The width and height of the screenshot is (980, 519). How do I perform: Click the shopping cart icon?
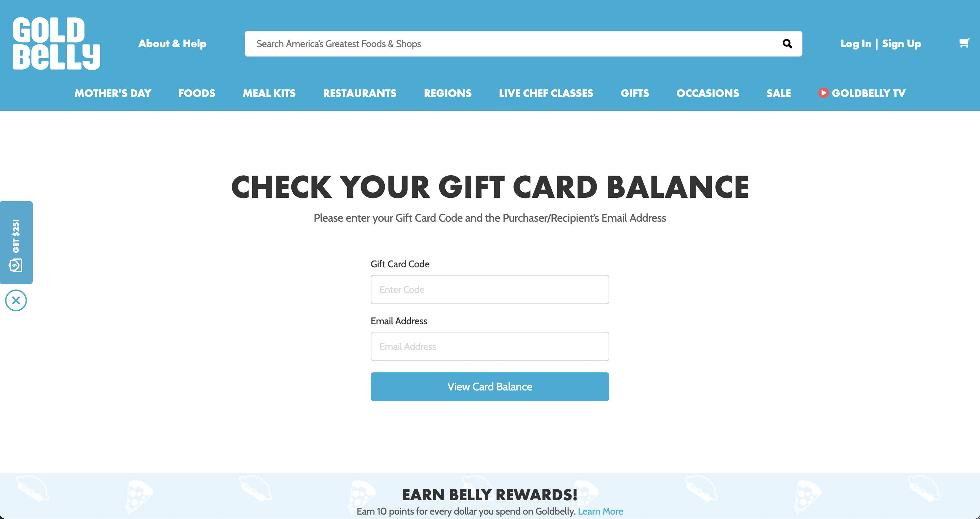click(x=966, y=43)
